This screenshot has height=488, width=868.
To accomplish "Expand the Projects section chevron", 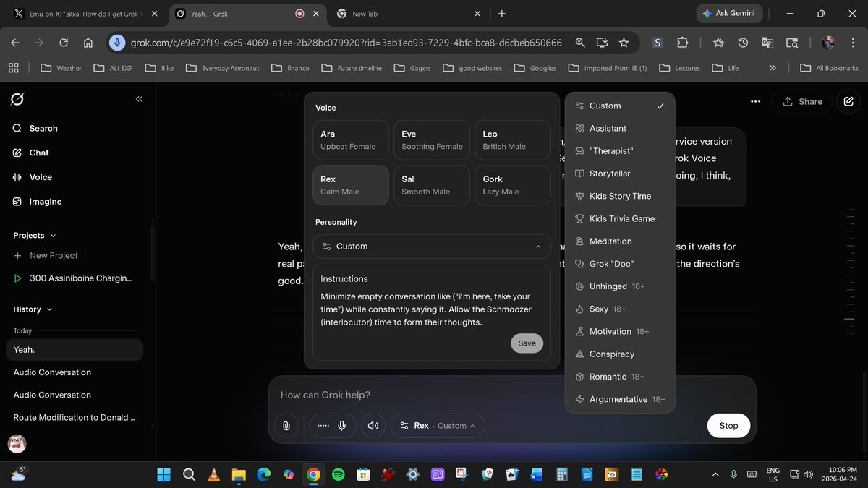I will (x=53, y=236).
